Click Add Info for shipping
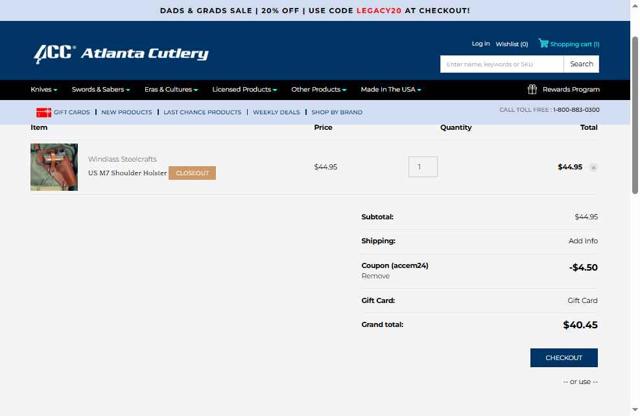Viewport: 640px width, 416px height. (583, 241)
